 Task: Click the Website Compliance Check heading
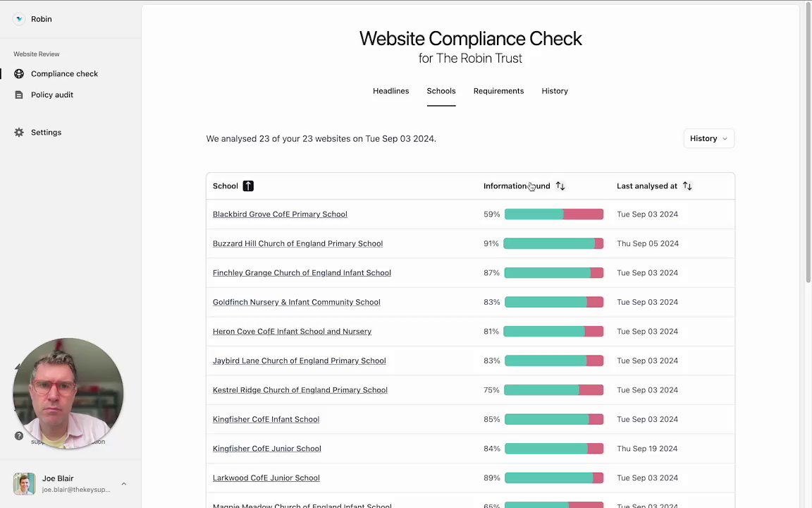pyautogui.click(x=471, y=38)
